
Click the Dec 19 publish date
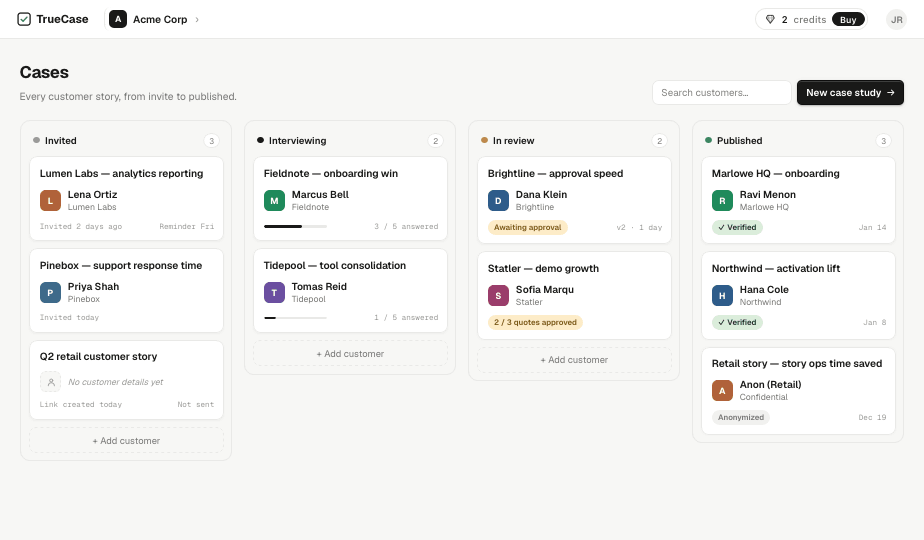point(872,417)
